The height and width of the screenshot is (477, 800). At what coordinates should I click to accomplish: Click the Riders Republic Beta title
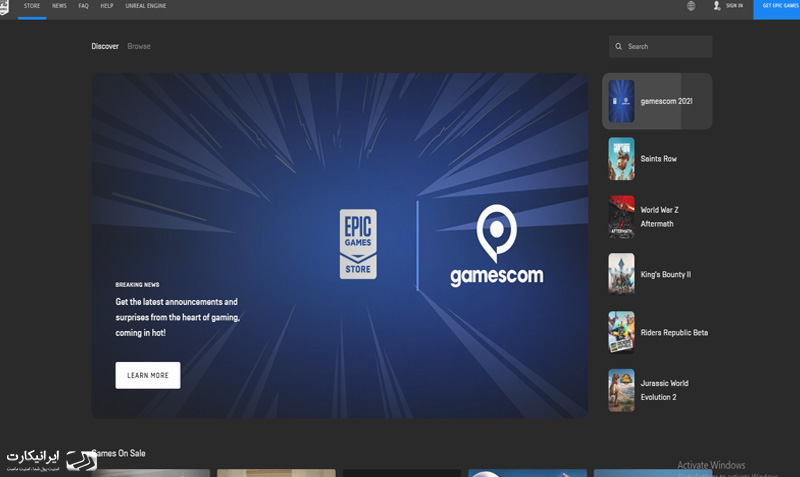(674, 333)
